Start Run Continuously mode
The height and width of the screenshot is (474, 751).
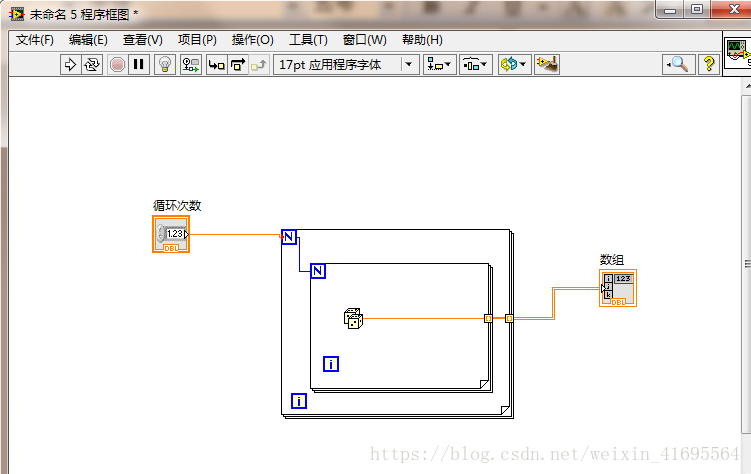[91, 65]
